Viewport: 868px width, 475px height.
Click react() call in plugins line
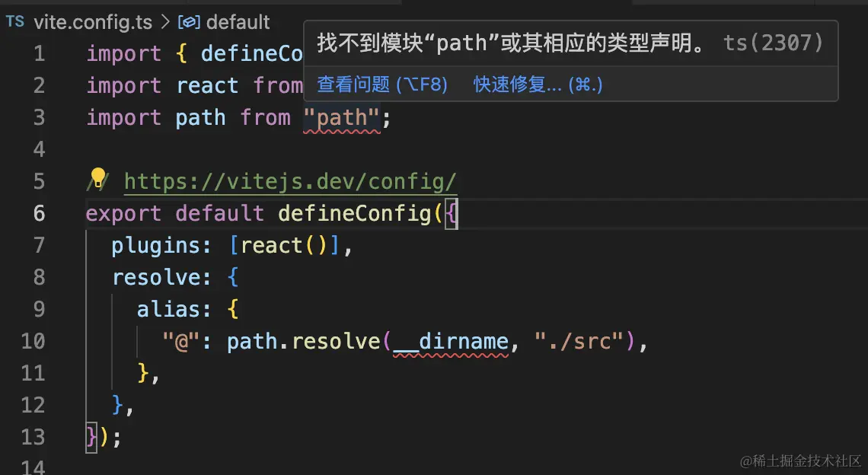point(283,245)
